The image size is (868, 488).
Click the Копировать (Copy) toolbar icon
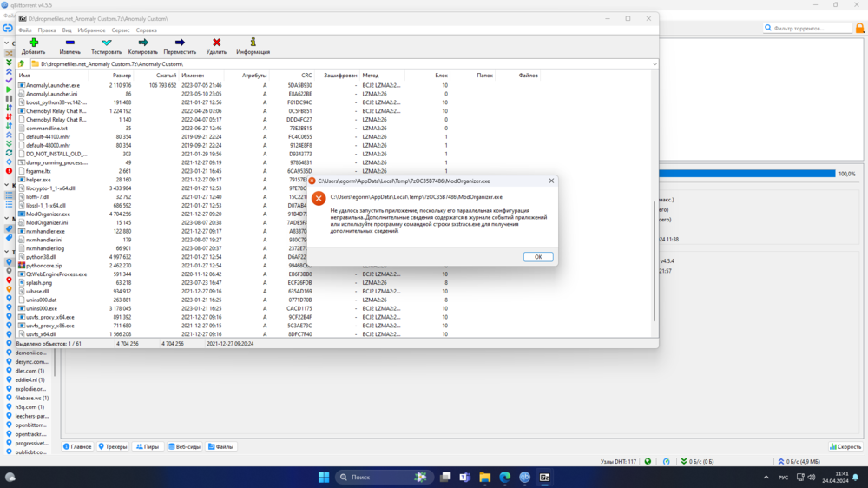142,43
